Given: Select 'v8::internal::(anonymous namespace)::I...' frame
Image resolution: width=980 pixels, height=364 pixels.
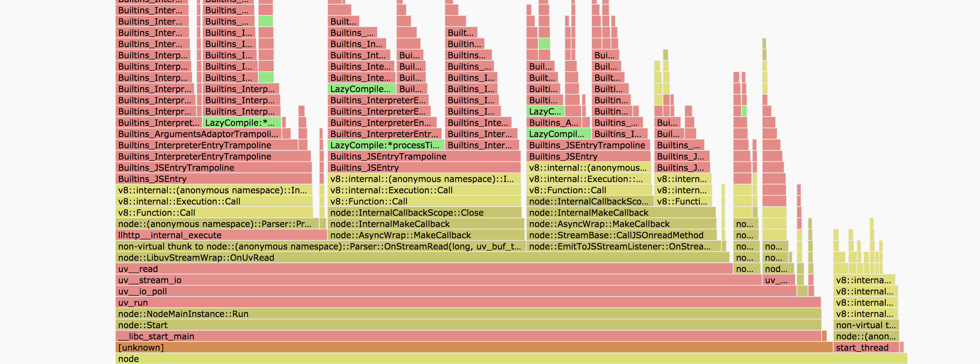Looking at the screenshot, I should (424, 179).
